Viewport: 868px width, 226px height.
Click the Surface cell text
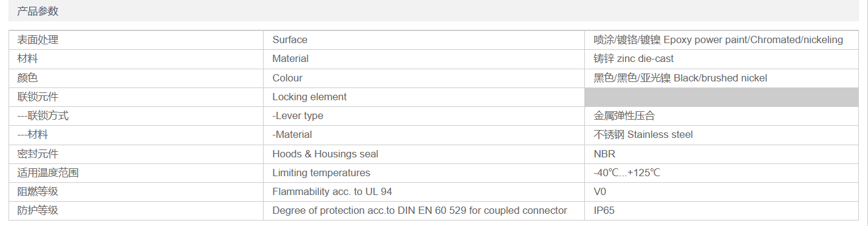[290, 39]
